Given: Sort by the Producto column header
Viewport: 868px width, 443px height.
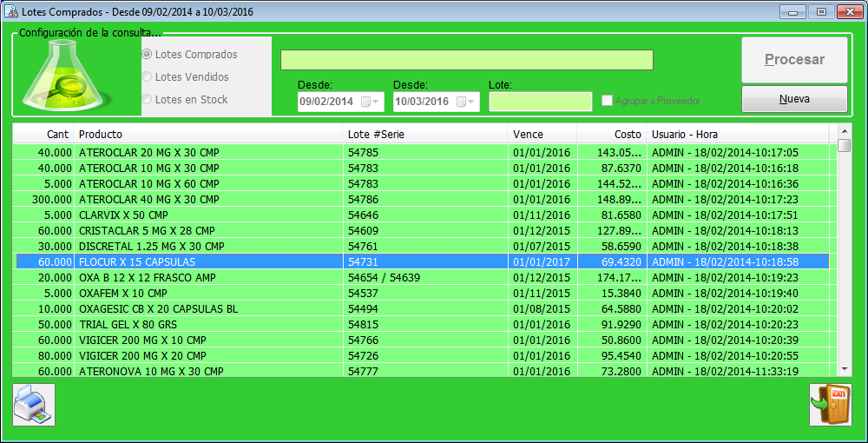Looking at the screenshot, I should tap(208, 134).
